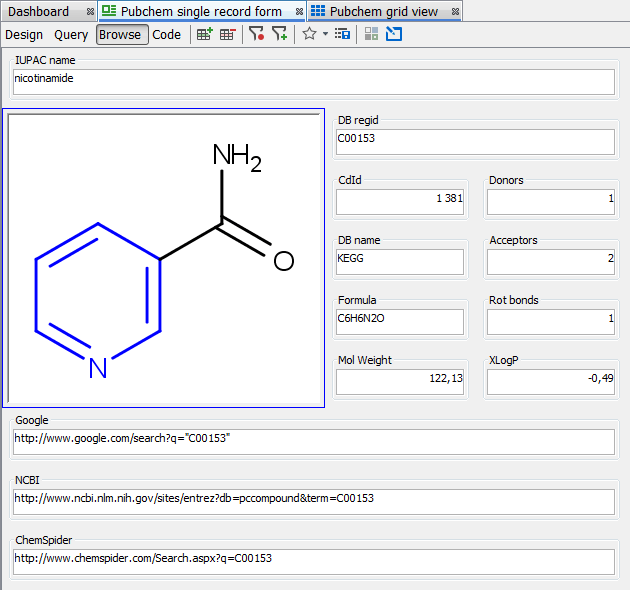This screenshot has width=630, height=590.
Task: Toggle the Browse mode button
Action: coord(121,34)
